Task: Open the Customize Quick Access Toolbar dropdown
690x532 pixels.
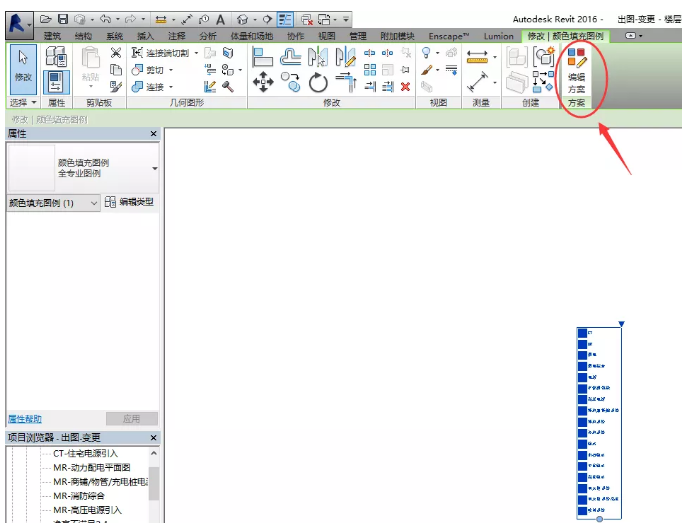Action: (x=346, y=19)
